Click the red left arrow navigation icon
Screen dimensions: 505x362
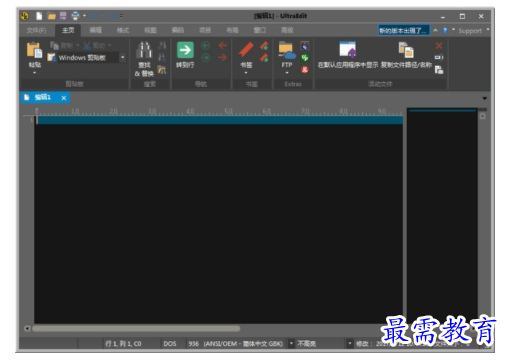(223, 45)
